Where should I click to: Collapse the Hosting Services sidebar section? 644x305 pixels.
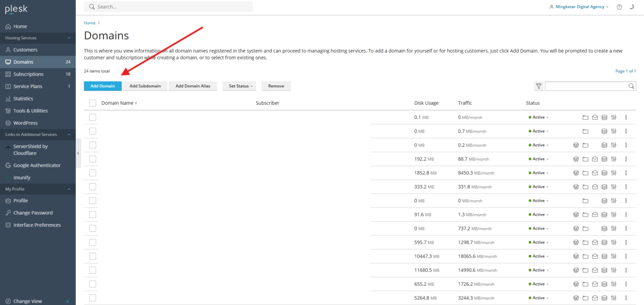pos(69,38)
